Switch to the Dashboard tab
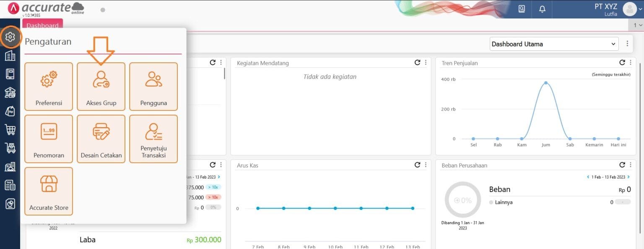The width and height of the screenshot is (644, 249). 42,25
